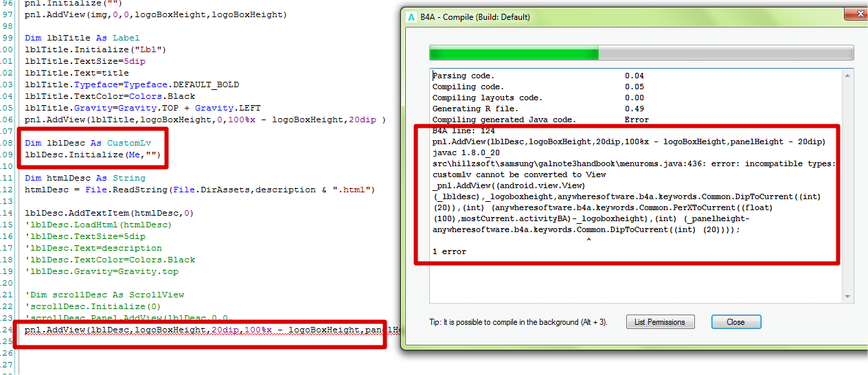This screenshot has height=375, width=868.
Task: Click the "Compiling layouts code." log line
Action: 488,98
